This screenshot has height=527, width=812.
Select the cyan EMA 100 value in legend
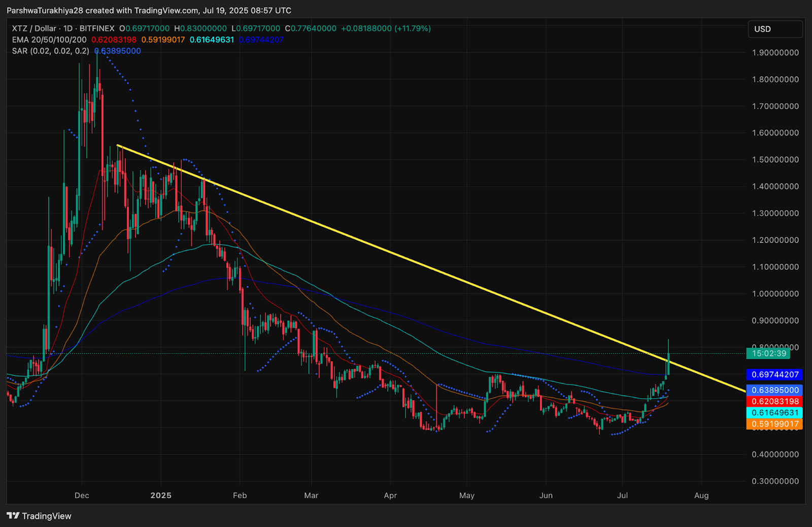(212, 40)
